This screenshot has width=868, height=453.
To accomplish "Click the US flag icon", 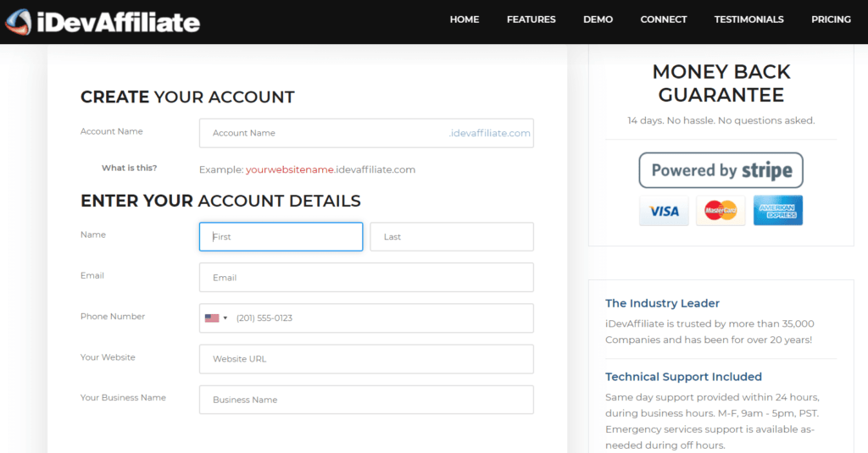I will pos(212,318).
